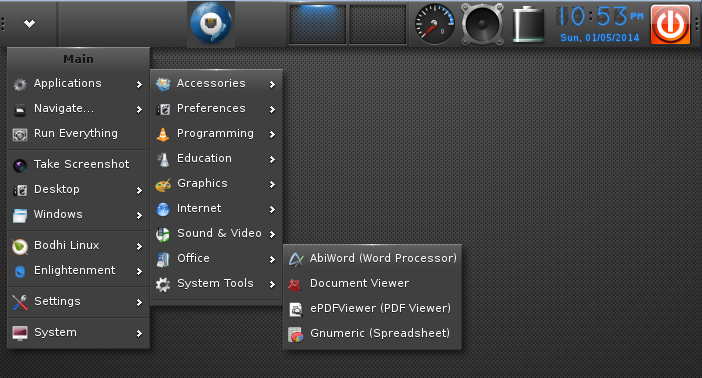Click the Main menu title header
This screenshot has height=378, width=702.
pos(78,59)
